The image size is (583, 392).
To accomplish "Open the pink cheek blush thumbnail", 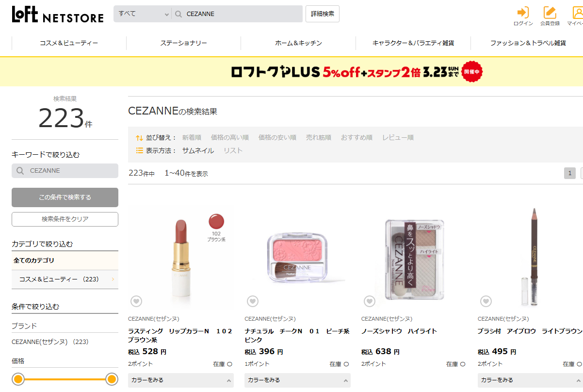I will click(297, 257).
